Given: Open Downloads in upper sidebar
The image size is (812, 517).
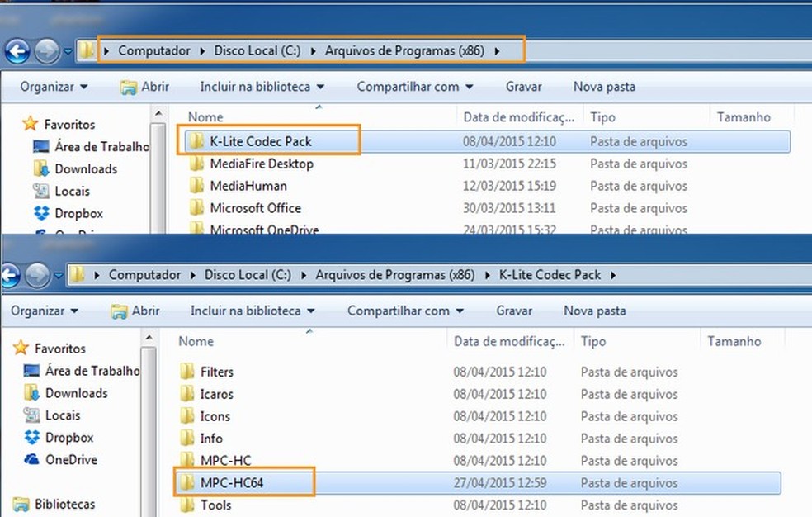Looking at the screenshot, I should pyautogui.click(x=76, y=168).
